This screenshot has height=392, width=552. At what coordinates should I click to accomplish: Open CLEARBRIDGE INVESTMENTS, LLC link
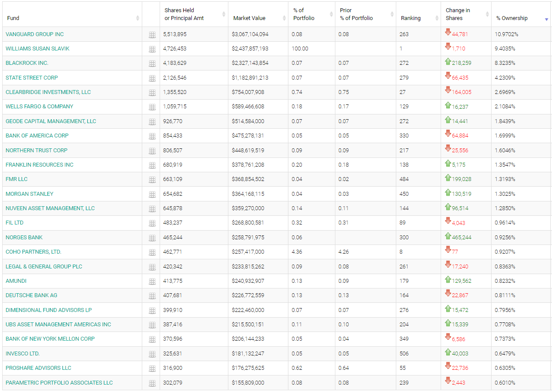48,92
